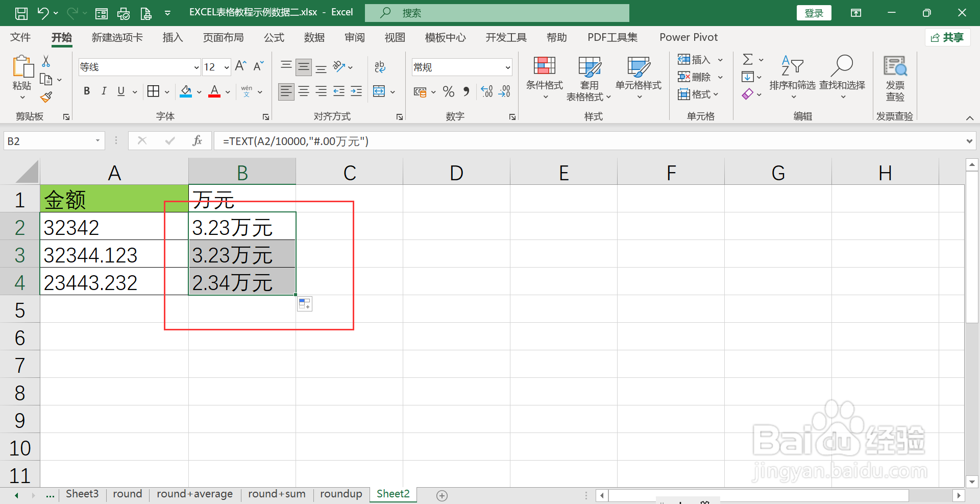
Task: Open the Format (格式) cells dropdown
Action: [698, 94]
